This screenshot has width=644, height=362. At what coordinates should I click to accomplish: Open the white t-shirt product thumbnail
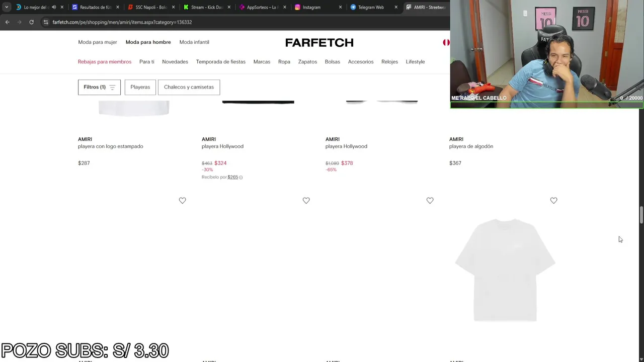click(x=504, y=270)
